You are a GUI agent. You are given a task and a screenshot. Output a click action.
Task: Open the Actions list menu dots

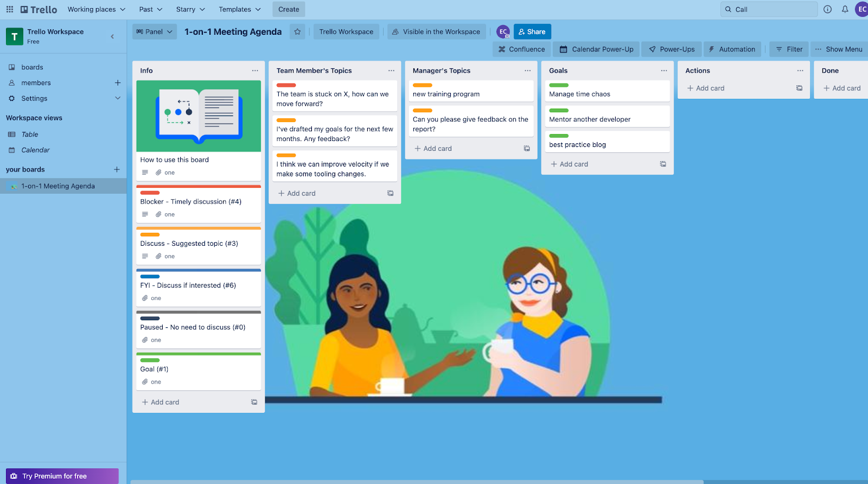800,71
